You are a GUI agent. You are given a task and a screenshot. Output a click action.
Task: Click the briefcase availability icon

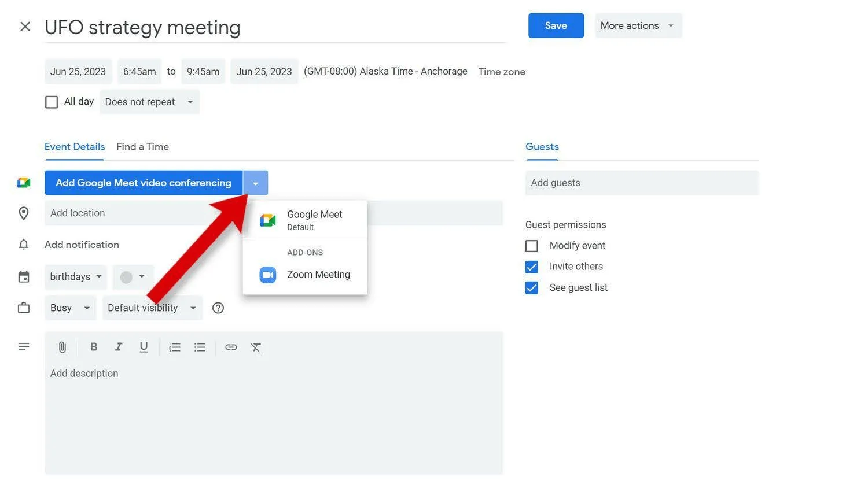(24, 308)
